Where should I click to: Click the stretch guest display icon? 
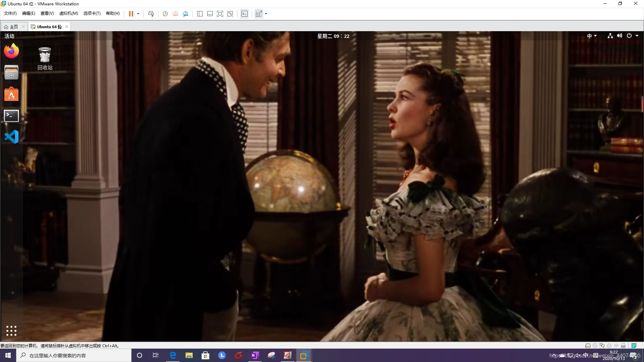click(x=259, y=14)
